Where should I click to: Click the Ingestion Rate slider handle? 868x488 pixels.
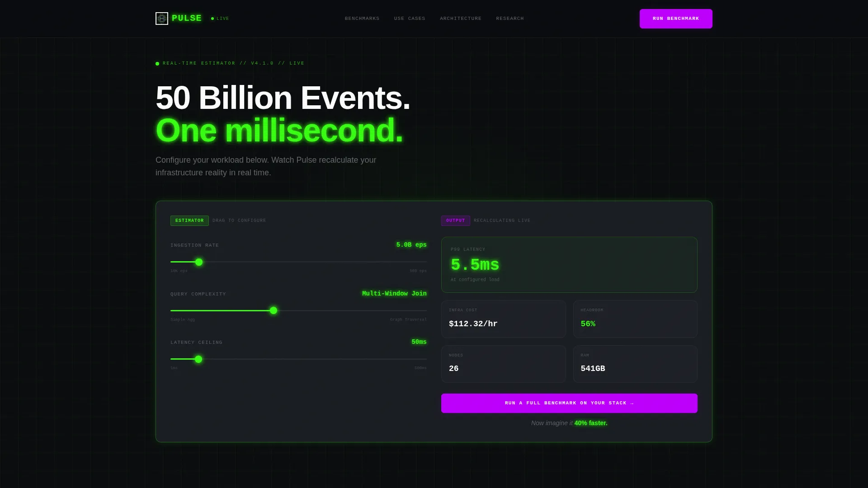click(199, 262)
